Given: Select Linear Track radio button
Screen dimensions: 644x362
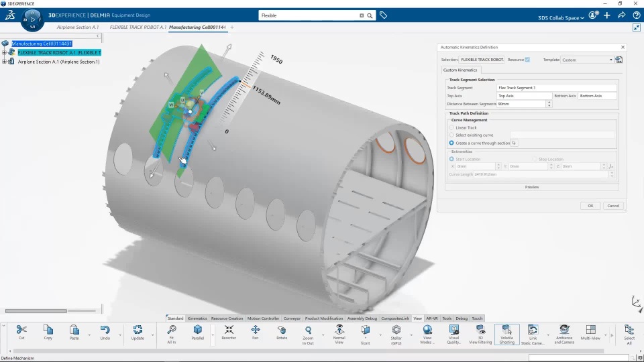Looking at the screenshot, I should [x=451, y=127].
